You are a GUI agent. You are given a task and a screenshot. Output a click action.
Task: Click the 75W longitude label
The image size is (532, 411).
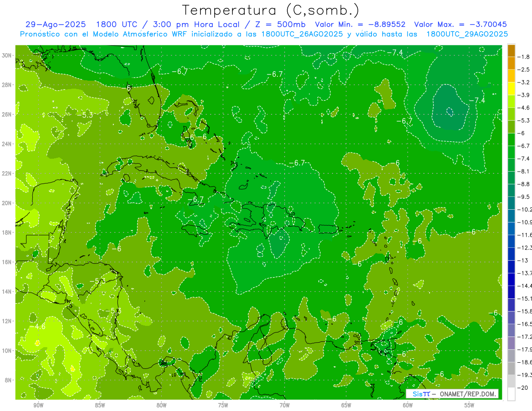pyautogui.click(x=223, y=406)
